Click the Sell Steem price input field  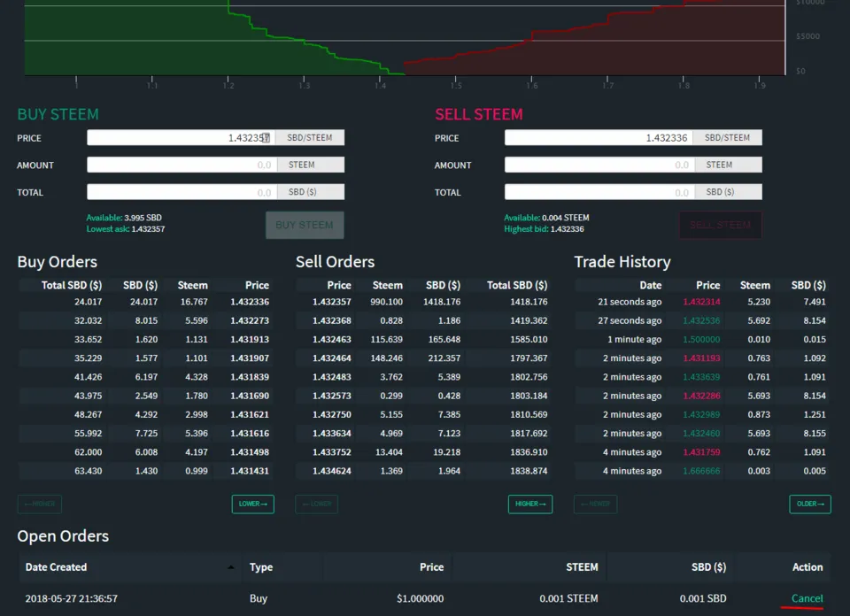[599, 137]
